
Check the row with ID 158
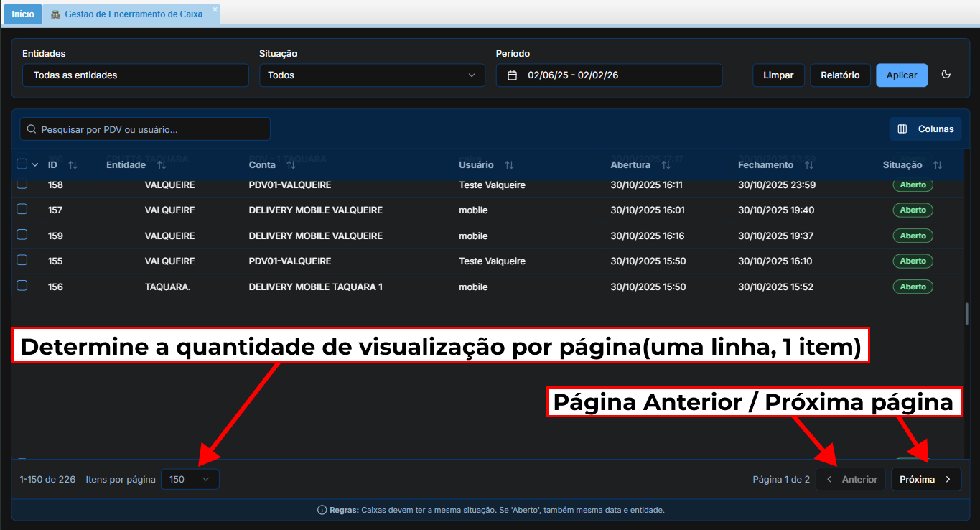click(22, 185)
